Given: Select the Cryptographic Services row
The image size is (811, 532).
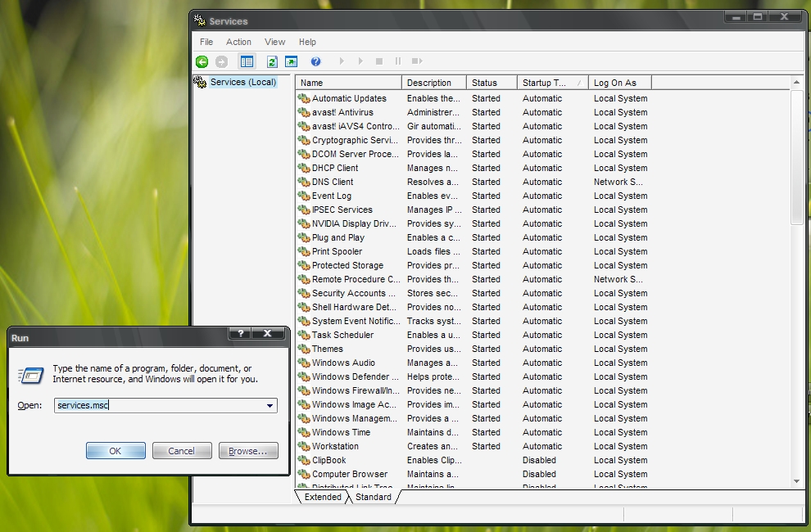Looking at the screenshot, I should pos(473,140).
